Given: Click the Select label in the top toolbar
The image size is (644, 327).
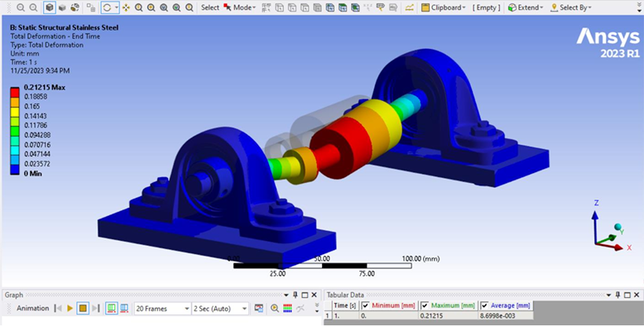Looking at the screenshot, I should tap(210, 7).
